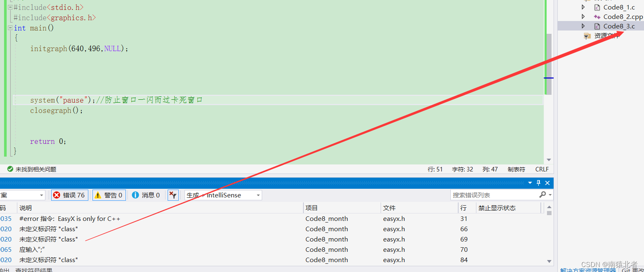The height and width of the screenshot is (272, 644).
Task: Select the 资源文件 folder label
Action: point(607,36)
